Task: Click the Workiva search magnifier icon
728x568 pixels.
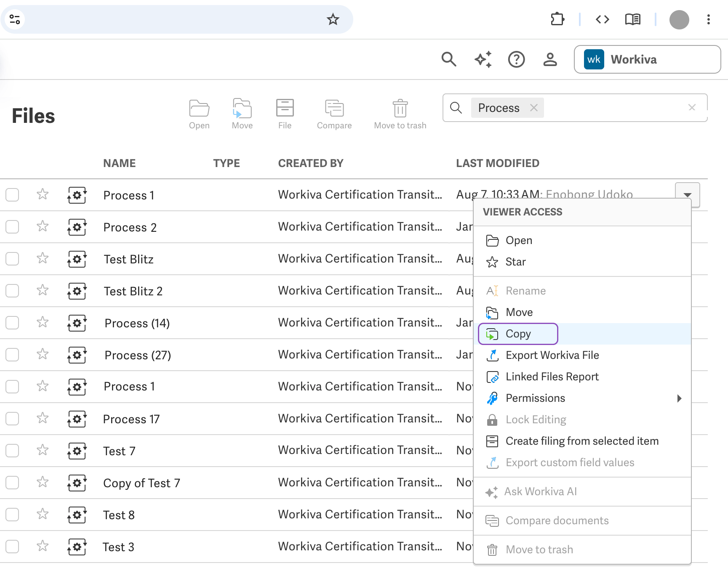Action: coord(449,59)
